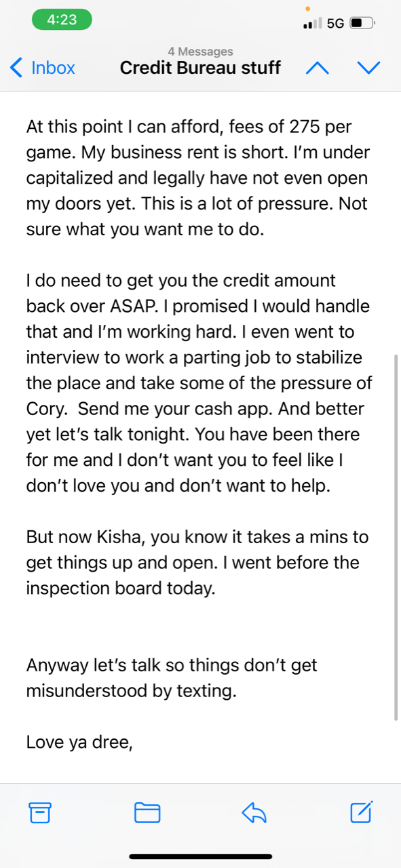Viewport: 401px width, 868px height.
Task: Tap the orange microphone indicator dot
Action: click(307, 9)
